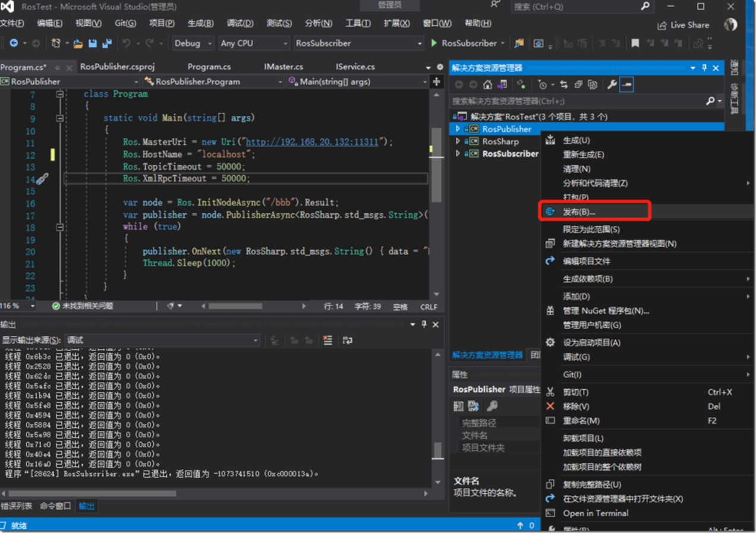This screenshot has width=756, height=533.
Task: Click the Save icon in the toolbar
Action: point(93,43)
